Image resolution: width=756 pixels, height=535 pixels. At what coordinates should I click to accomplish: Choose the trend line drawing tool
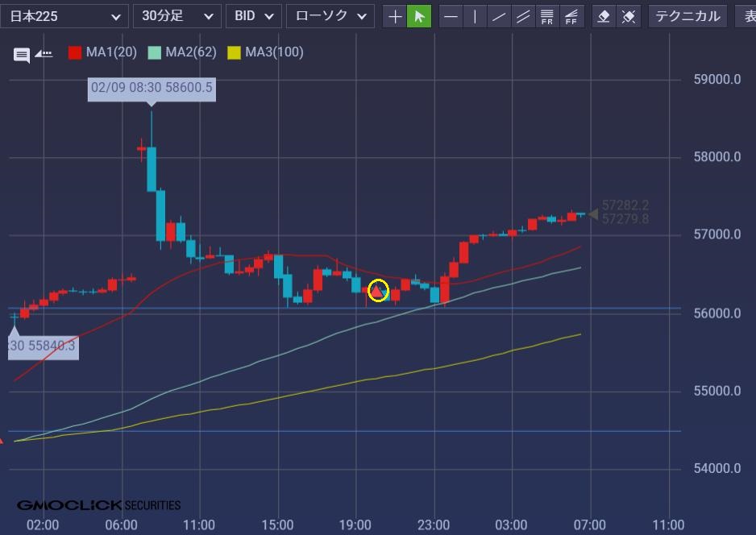coord(500,16)
